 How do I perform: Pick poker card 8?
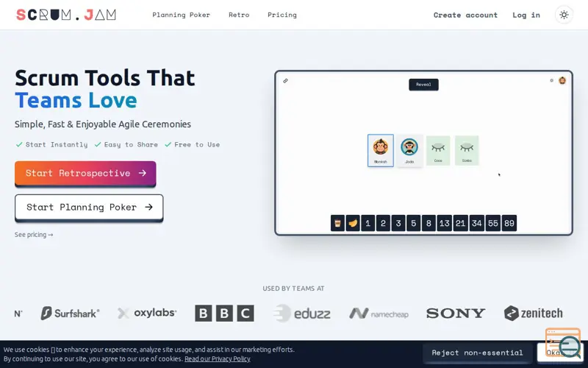pyautogui.click(x=429, y=223)
